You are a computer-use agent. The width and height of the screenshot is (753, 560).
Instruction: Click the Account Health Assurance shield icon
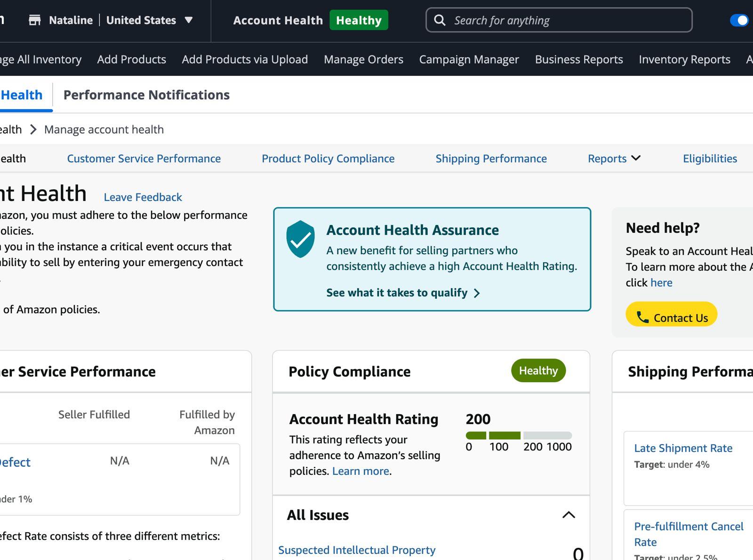point(300,239)
